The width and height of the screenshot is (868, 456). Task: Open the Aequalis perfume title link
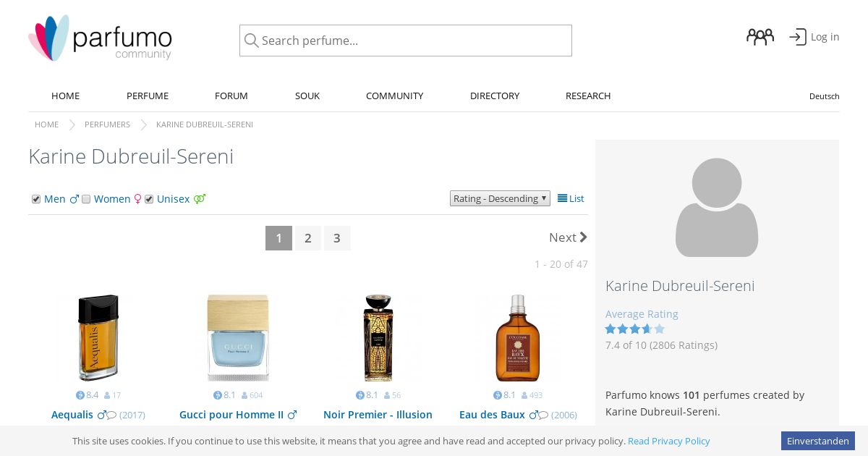coord(72,415)
